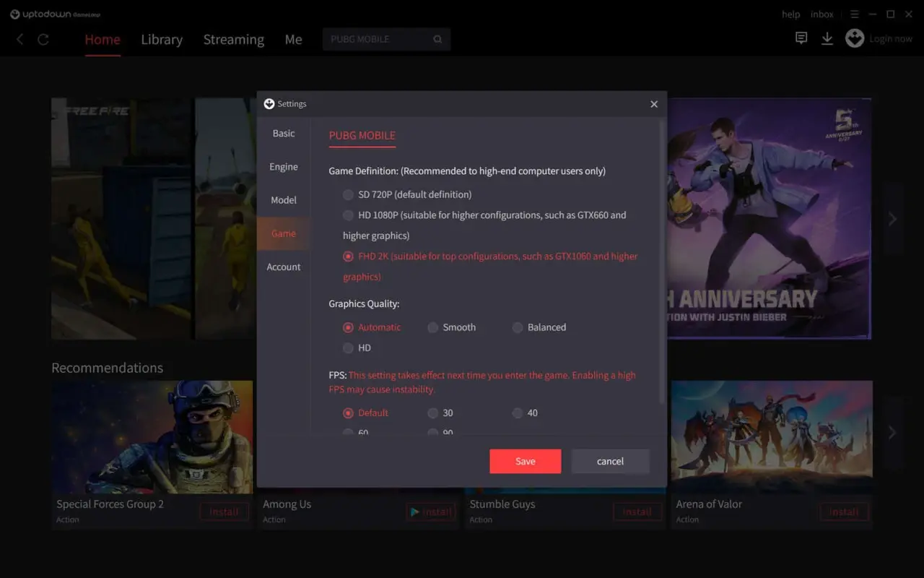Click the PUBG MOBILE search field
This screenshot has height=578, width=924.
375,39
